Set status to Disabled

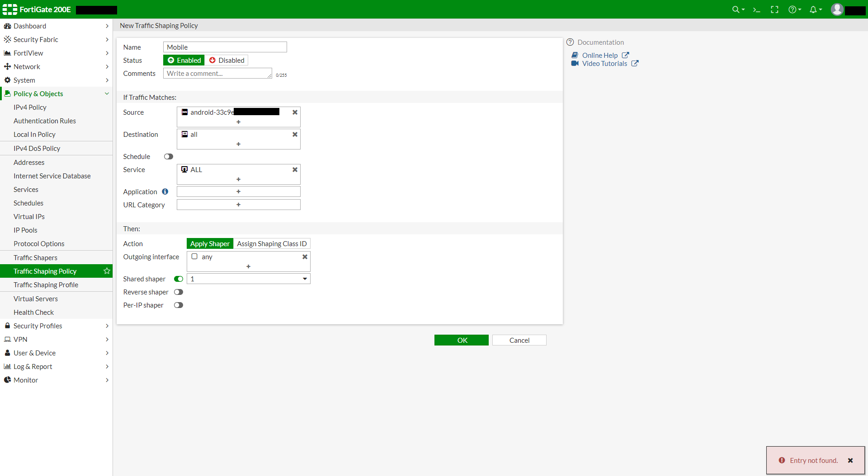tap(226, 60)
